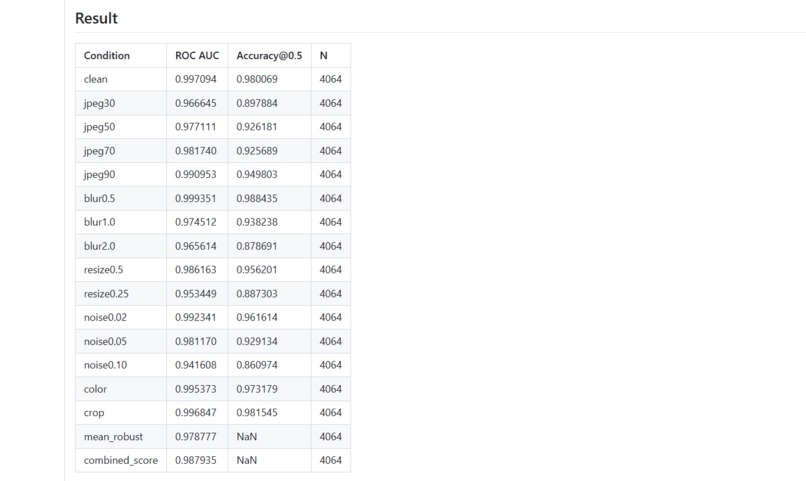Select ROC AUC value 0.981740
806x481 pixels.
(195, 151)
